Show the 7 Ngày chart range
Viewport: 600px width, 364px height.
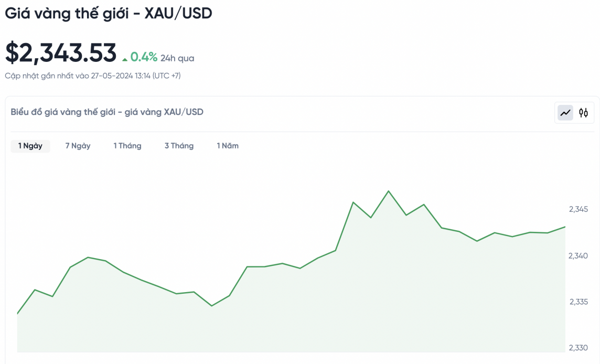tap(78, 146)
